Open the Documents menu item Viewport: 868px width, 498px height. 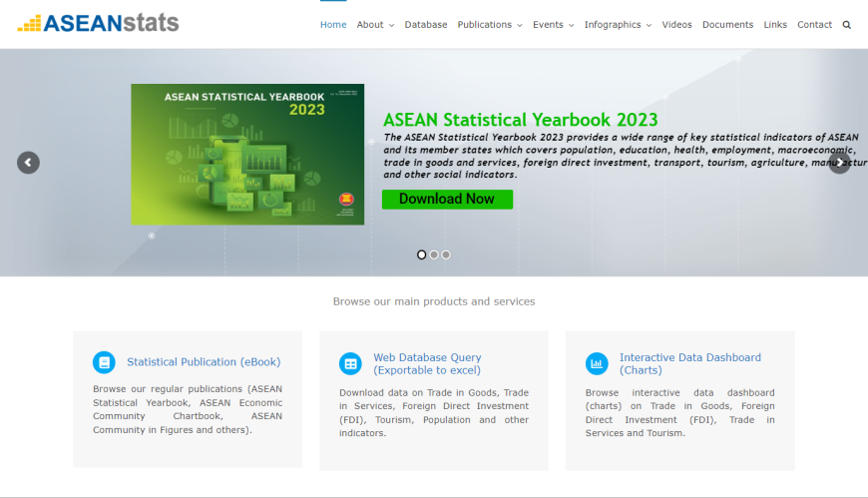(x=727, y=25)
